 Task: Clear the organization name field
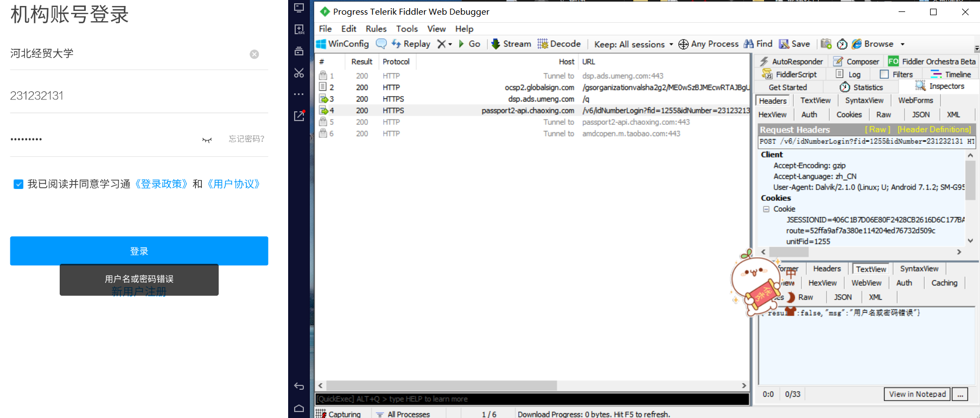(x=254, y=54)
